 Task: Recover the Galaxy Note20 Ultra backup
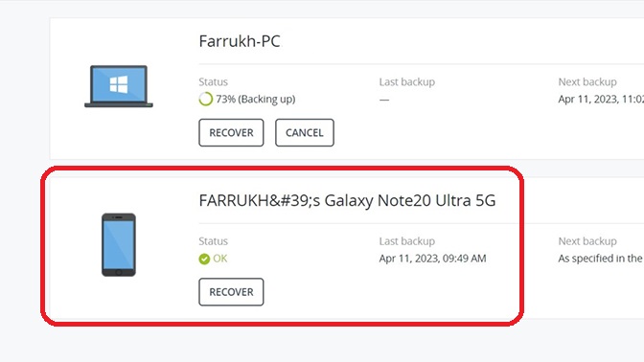click(231, 292)
